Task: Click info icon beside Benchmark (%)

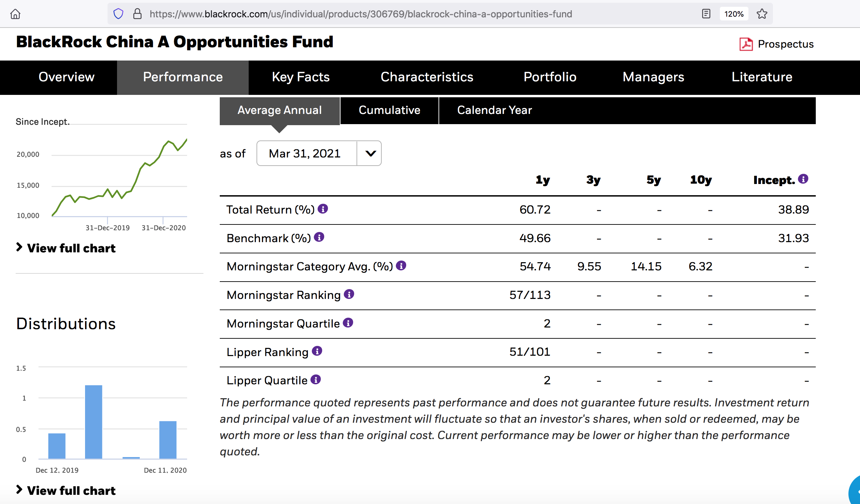Action: (319, 237)
